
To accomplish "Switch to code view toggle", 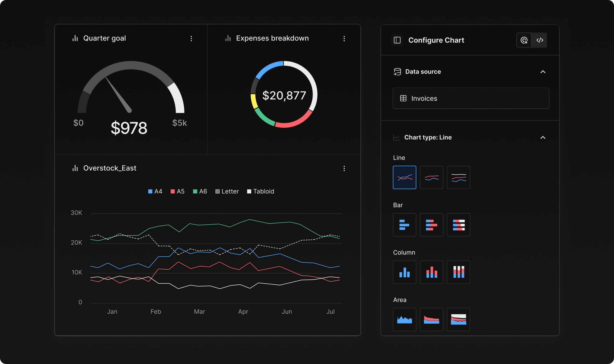I will point(539,40).
